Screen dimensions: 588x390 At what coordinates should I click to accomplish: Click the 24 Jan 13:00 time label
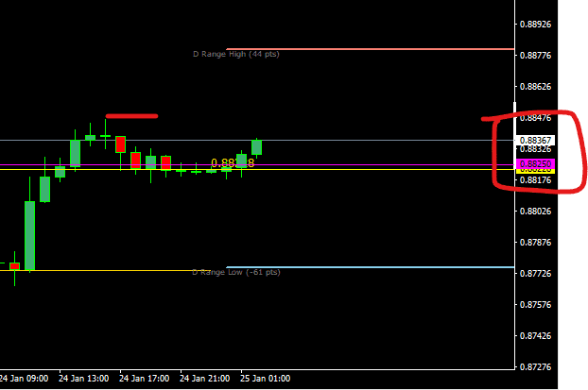(83, 379)
